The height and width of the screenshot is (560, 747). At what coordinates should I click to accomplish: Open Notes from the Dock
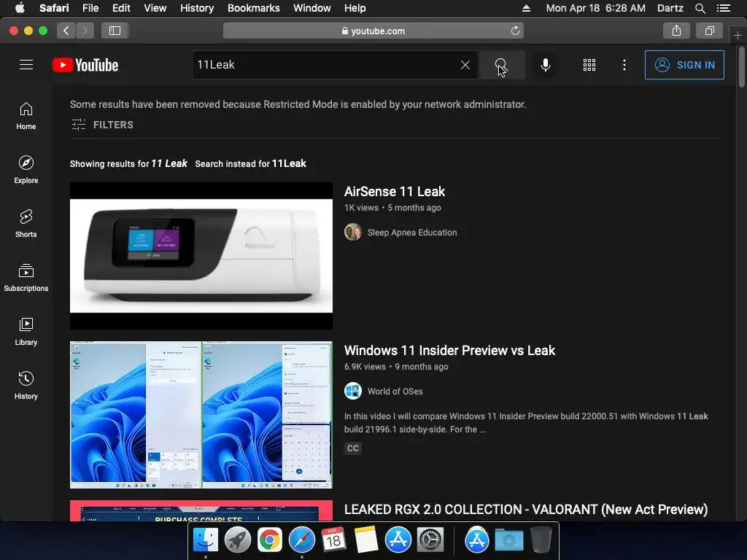coord(366,540)
